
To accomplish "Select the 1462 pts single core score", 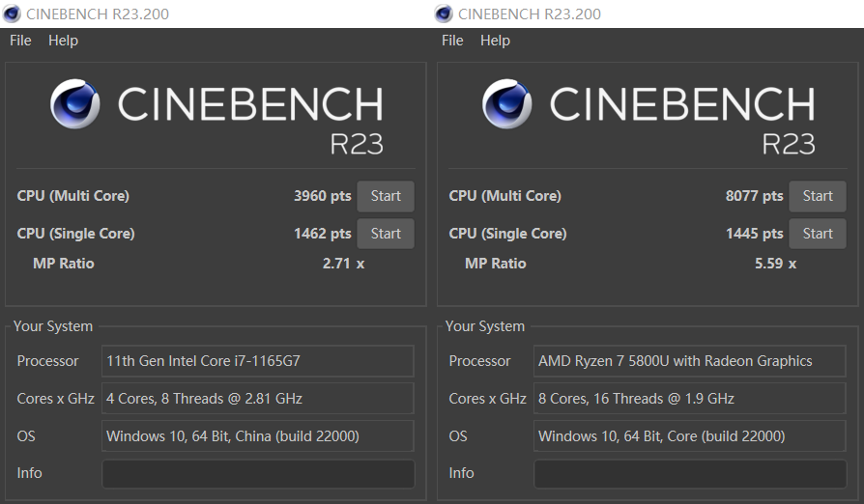I will tap(323, 234).
